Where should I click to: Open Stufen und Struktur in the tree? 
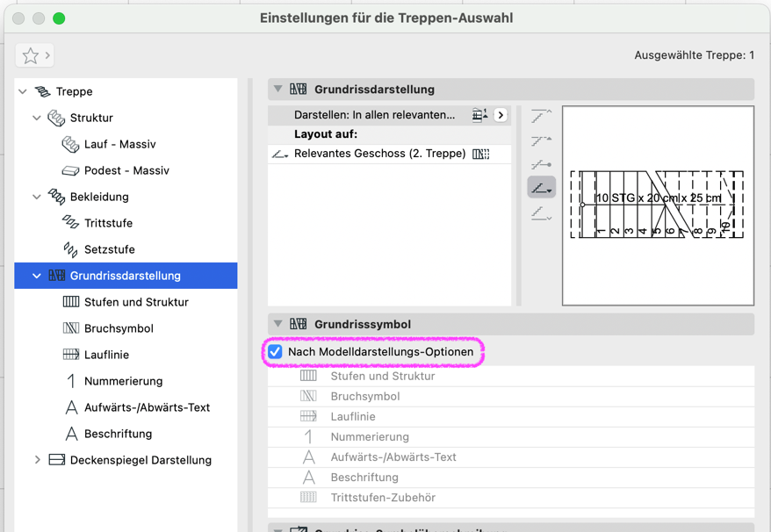pos(136,302)
